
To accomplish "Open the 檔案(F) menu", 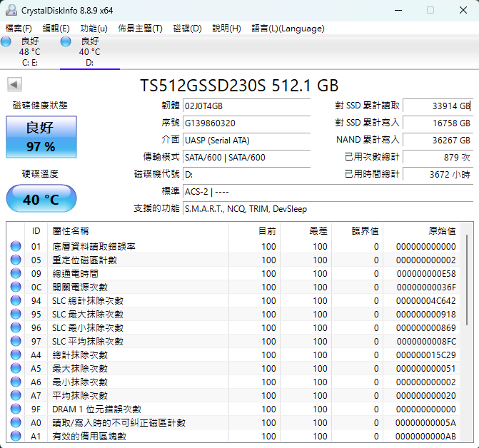I will click(19, 29).
